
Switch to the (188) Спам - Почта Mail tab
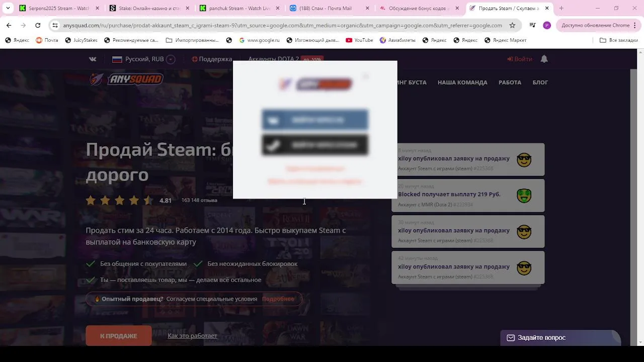pos(326,8)
